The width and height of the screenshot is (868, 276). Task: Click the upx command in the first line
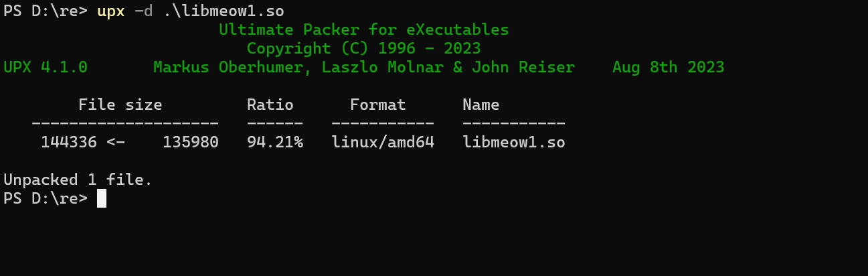tap(111, 11)
